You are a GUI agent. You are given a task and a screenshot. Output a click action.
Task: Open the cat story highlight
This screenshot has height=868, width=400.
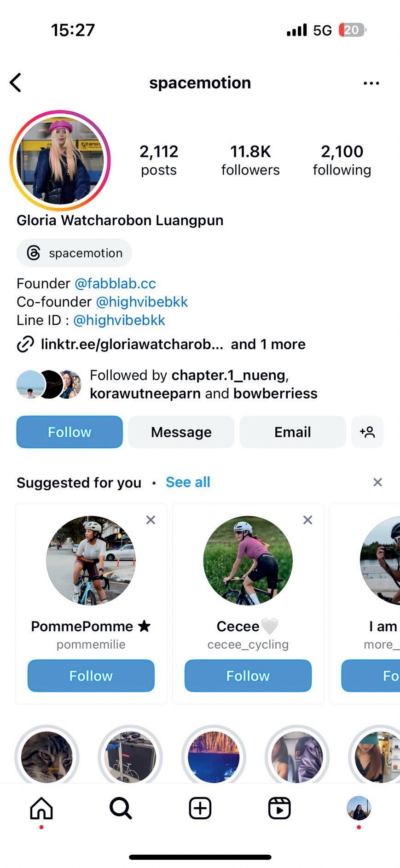[47, 757]
